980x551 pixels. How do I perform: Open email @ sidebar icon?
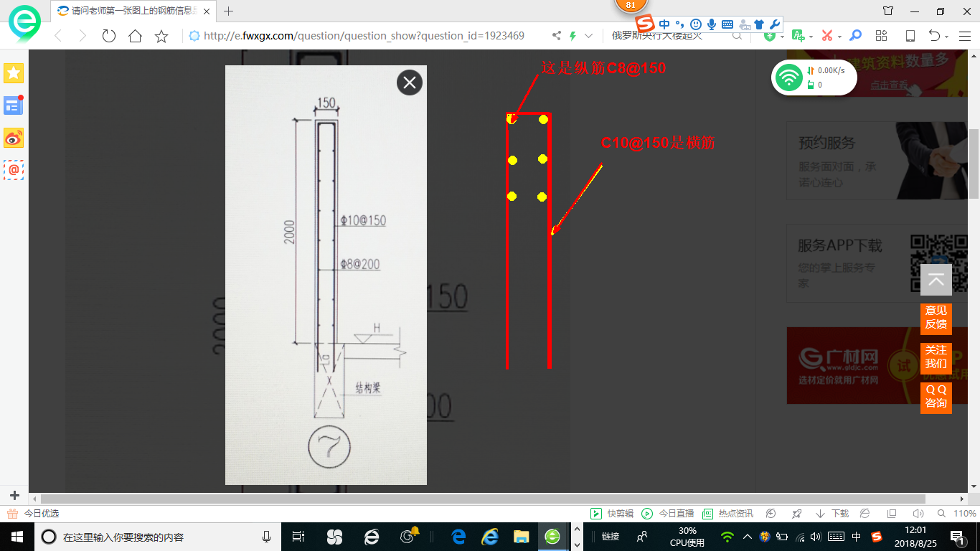pos(14,170)
